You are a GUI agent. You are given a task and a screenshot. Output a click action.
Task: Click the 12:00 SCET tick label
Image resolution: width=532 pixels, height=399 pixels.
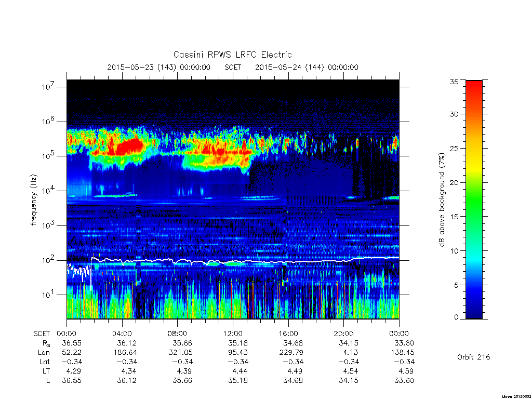tap(233, 334)
